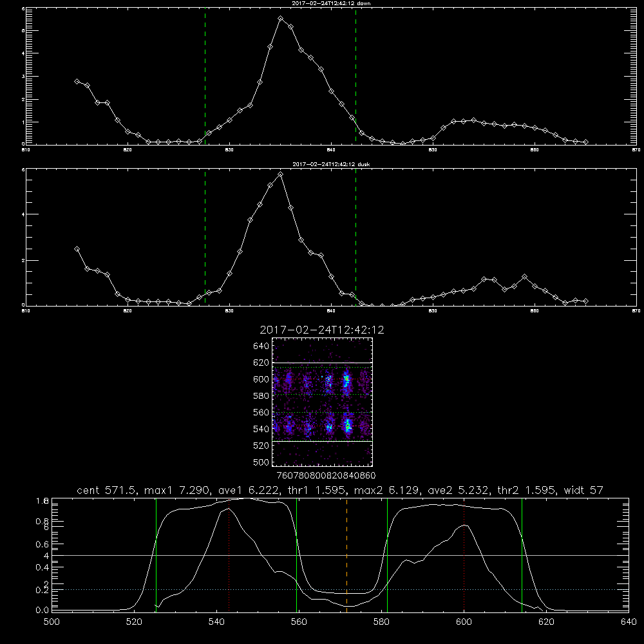Click the peak data point of the dawn curve
Image resolution: width=644 pixels, height=644 pixels.
tap(281, 19)
